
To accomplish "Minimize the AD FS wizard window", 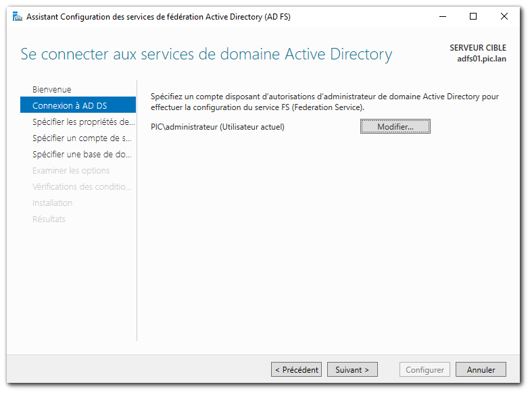I will pos(442,17).
